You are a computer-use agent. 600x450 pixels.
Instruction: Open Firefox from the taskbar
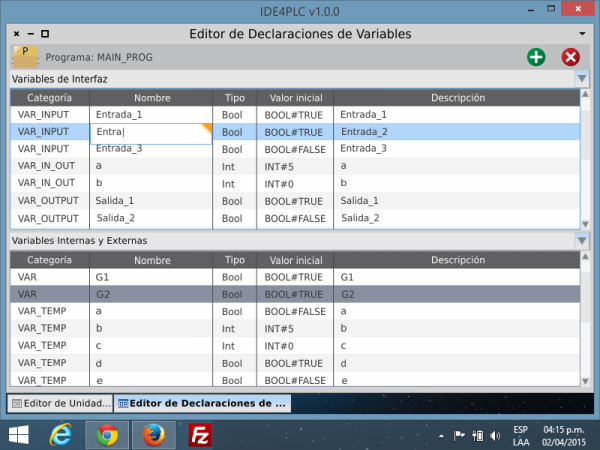[154, 435]
